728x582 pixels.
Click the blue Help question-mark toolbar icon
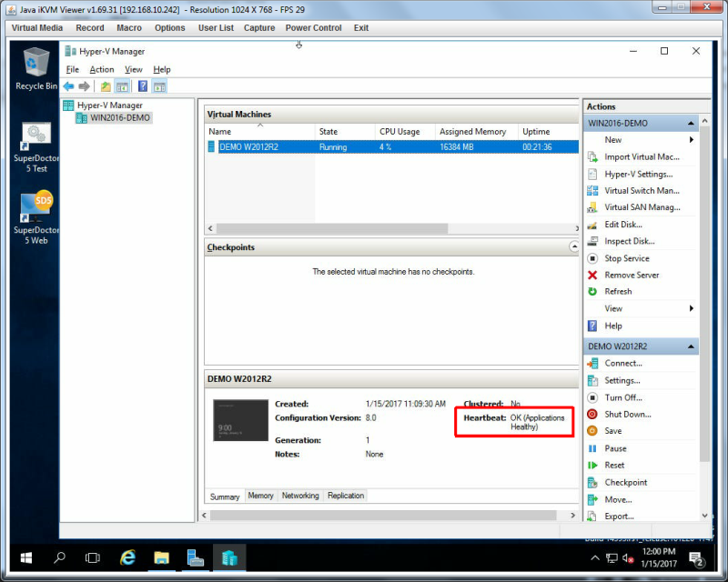pos(143,86)
